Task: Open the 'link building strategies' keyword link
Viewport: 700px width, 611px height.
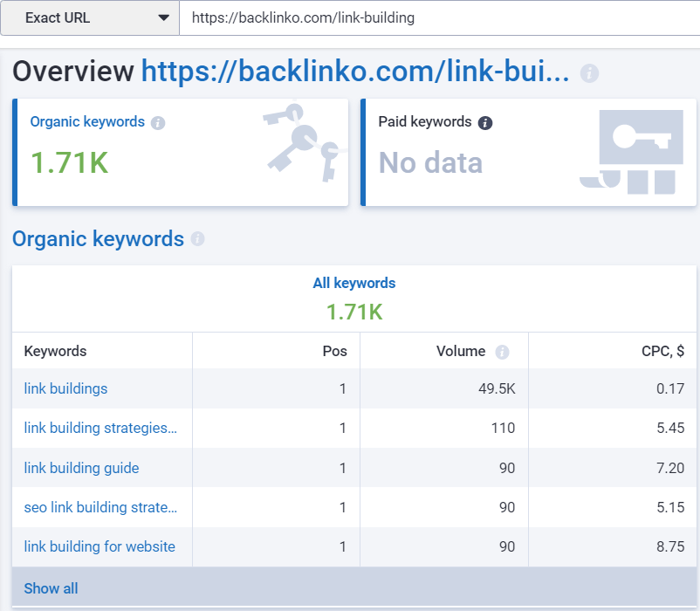Action: click(100, 428)
